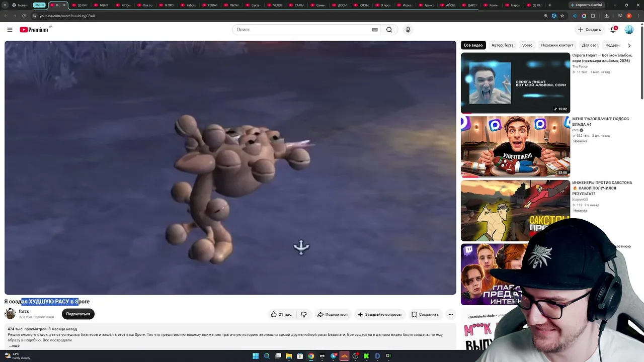Open the Saxton engineers video thumbnail

515,211
